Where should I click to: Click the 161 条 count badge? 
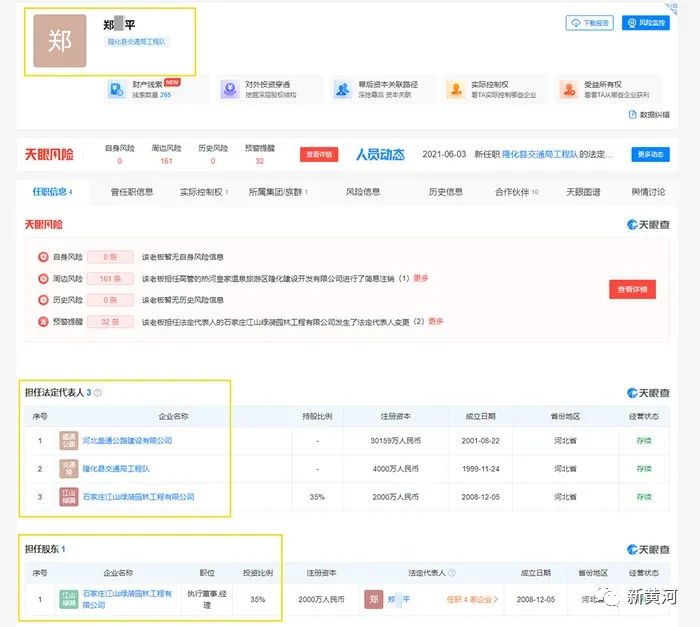[x=110, y=279]
